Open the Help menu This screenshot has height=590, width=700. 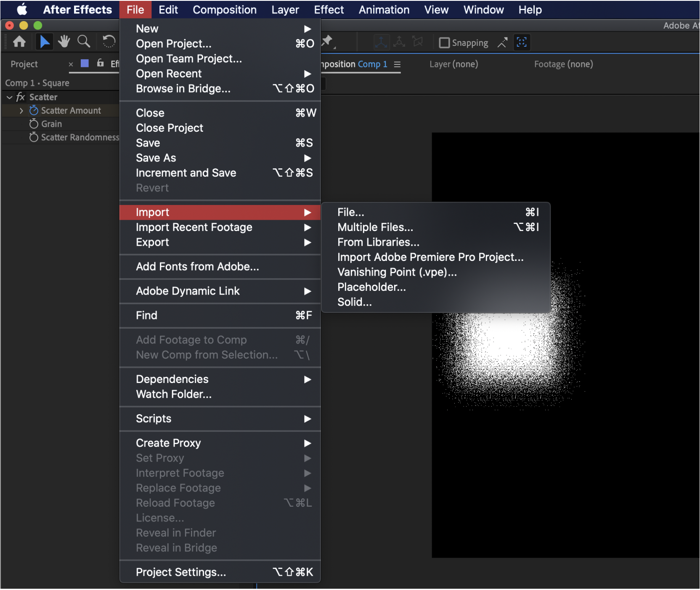point(530,9)
